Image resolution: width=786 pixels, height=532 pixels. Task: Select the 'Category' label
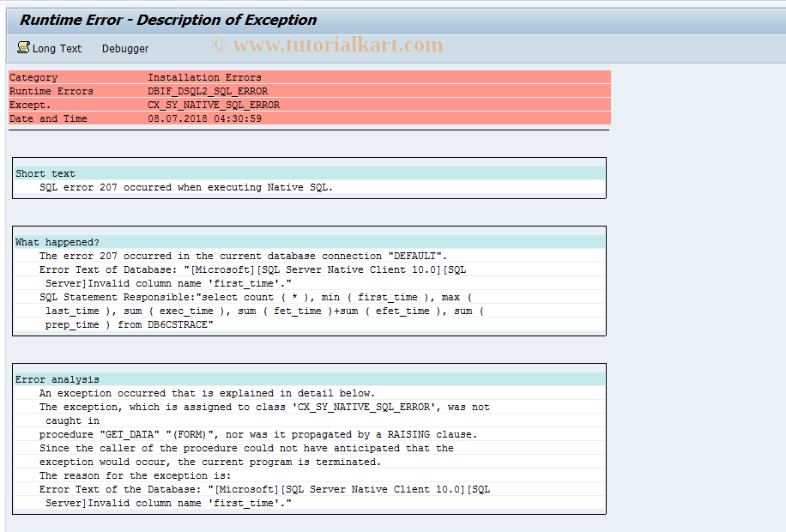coord(33,77)
